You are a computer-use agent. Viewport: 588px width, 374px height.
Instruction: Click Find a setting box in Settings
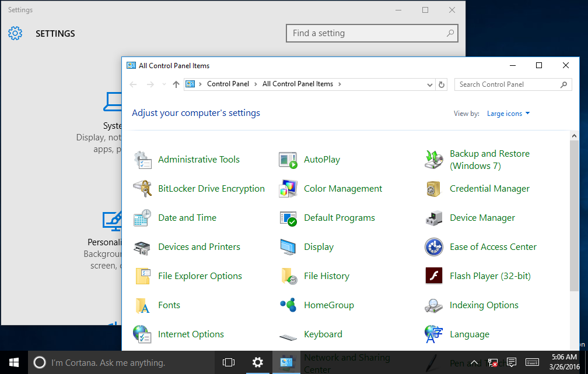[372, 33]
